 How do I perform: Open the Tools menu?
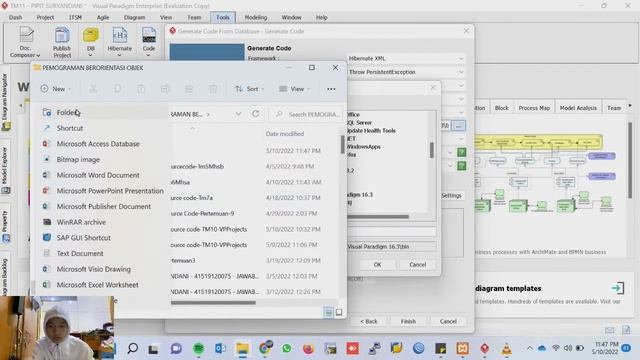coord(223,17)
